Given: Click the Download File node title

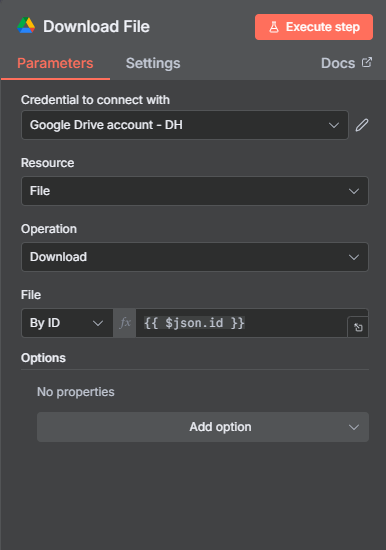Looking at the screenshot, I should (96, 26).
